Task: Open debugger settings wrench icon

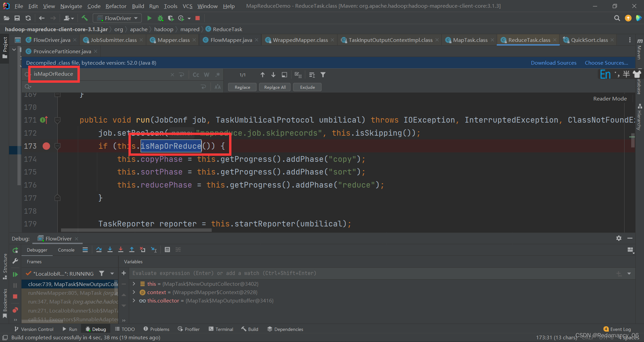Action: pyautogui.click(x=15, y=261)
